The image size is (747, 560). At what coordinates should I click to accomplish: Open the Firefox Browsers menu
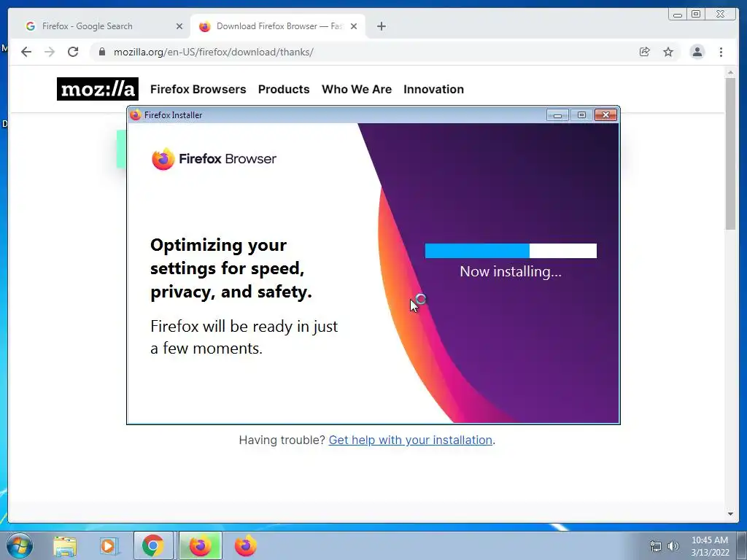[198, 89]
